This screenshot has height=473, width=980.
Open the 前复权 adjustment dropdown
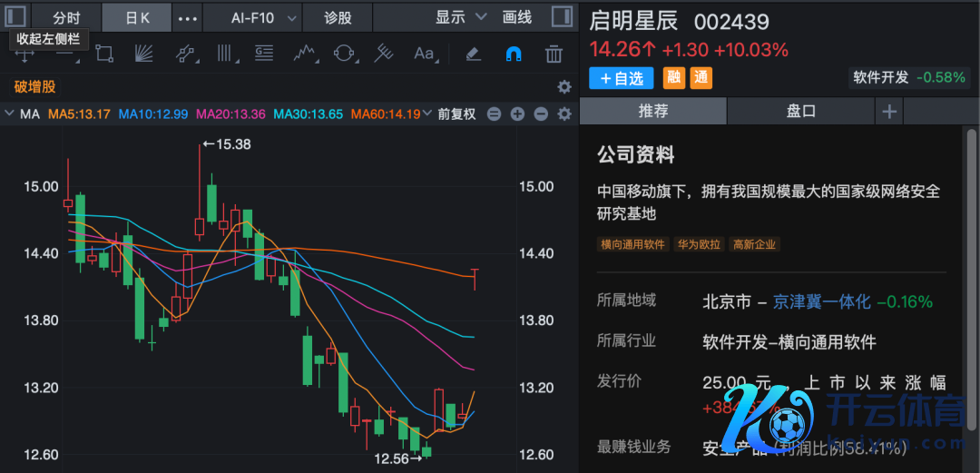pos(456,114)
